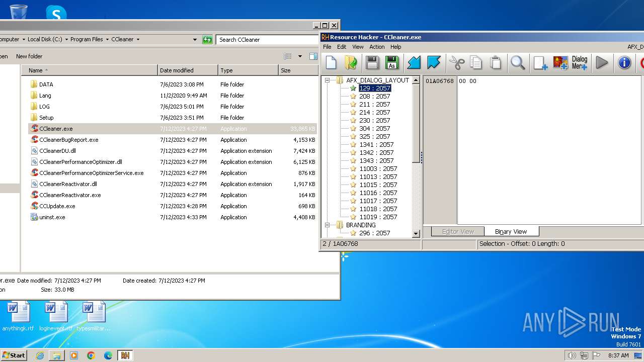Select the 11019 : 2057 resource item
Screen dimensions: 644x362
point(378,217)
